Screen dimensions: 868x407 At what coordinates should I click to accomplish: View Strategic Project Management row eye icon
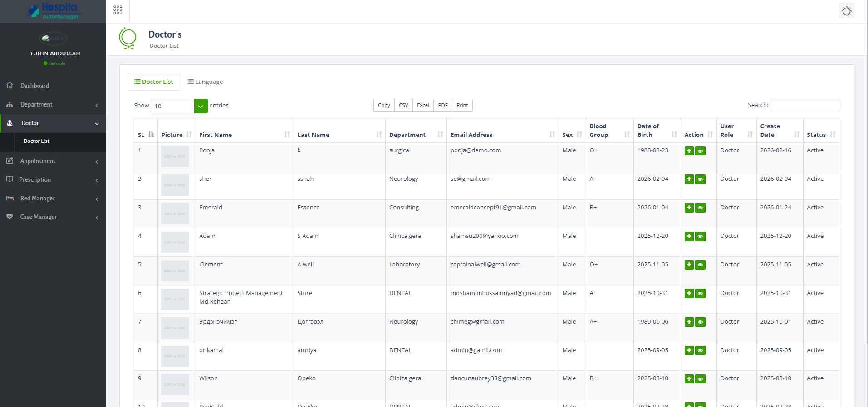[701, 294]
